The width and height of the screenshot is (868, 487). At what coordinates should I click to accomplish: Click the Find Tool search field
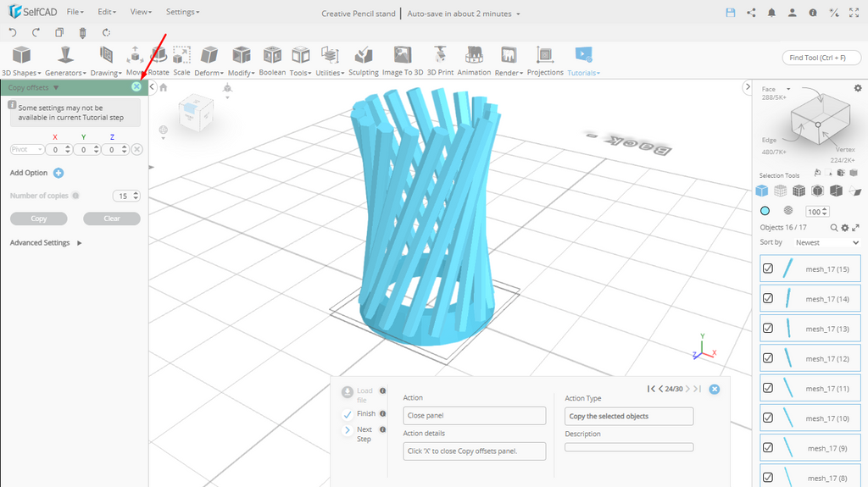(821, 58)
